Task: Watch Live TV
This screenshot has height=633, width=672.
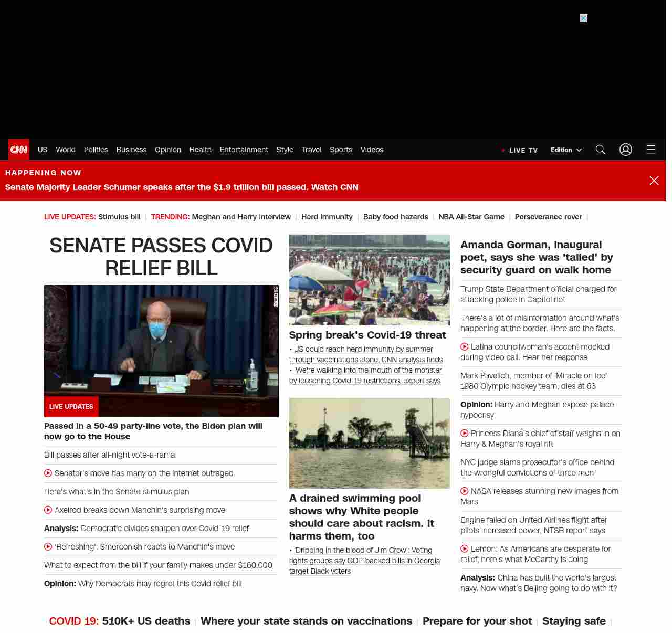Action: point(520,150)
